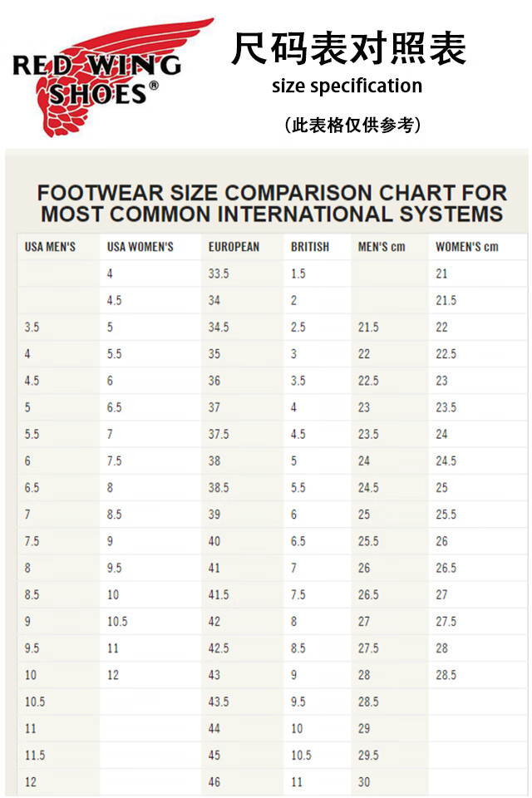Select the EUROPEAN column header
Image resolution: width=532 pixels, height=798 pixels.
pyautogui.click(x=234, y=247)
